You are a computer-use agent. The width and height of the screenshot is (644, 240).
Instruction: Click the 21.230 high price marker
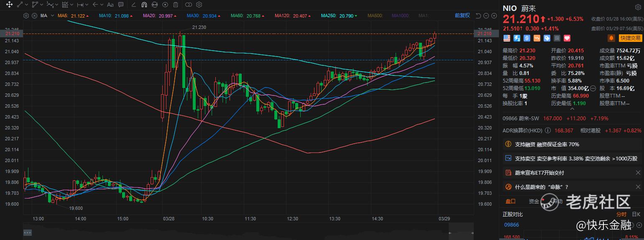199,27
